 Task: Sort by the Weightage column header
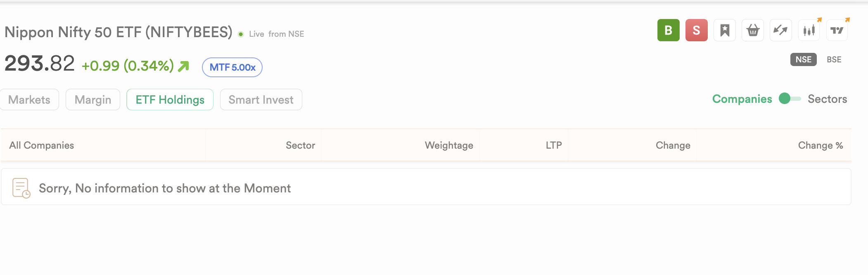449,145
